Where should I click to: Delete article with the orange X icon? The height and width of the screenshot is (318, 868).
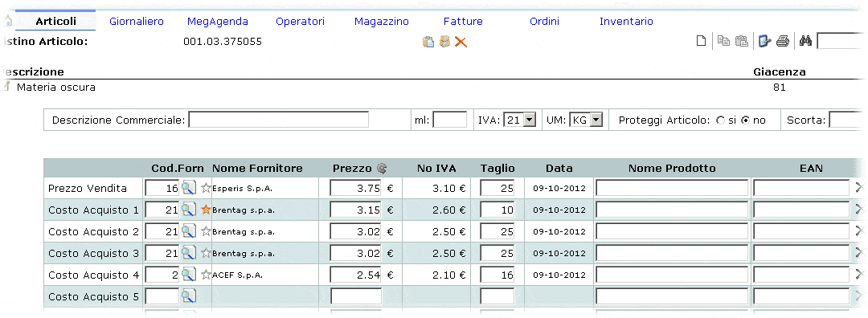pyautogui.click(x=461, y=42)
